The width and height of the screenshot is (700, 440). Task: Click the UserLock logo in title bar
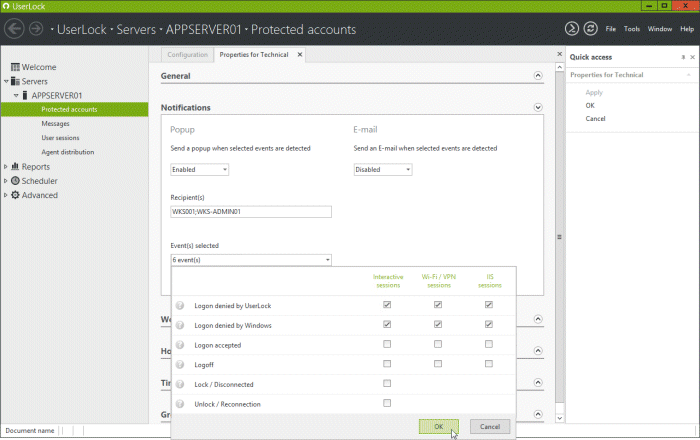tap(6, 6)
